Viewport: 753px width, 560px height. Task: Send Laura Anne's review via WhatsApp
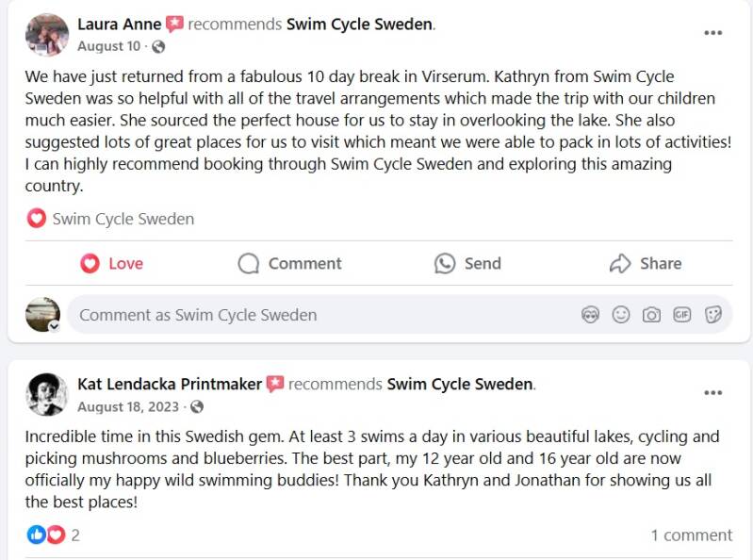[467, 264]
